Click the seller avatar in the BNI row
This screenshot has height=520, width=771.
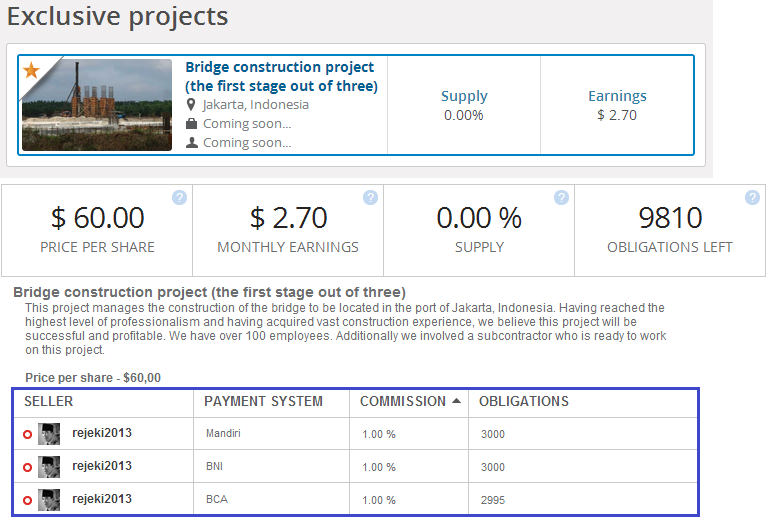(49, 467)
